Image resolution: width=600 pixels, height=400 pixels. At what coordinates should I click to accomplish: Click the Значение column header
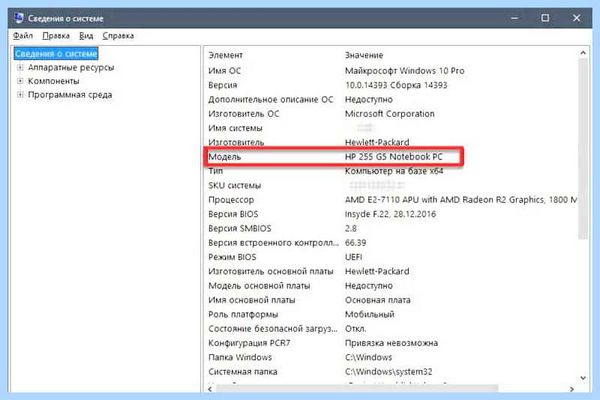tap(364, 55)
